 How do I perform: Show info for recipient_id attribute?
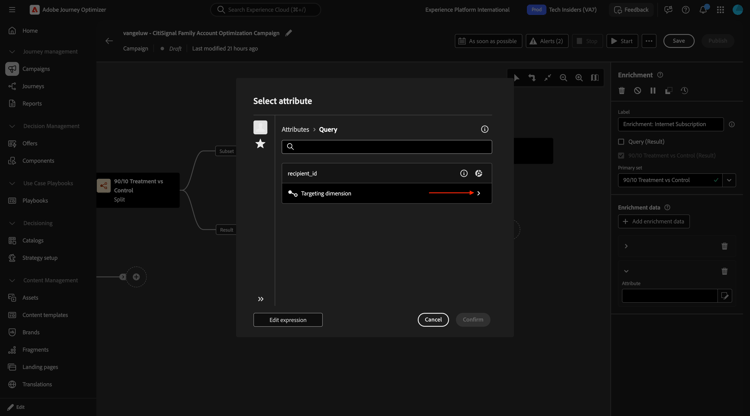point(463,174)
